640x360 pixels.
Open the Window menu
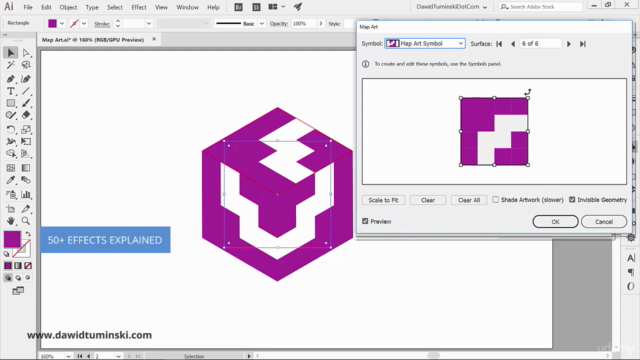coord(187,7)
